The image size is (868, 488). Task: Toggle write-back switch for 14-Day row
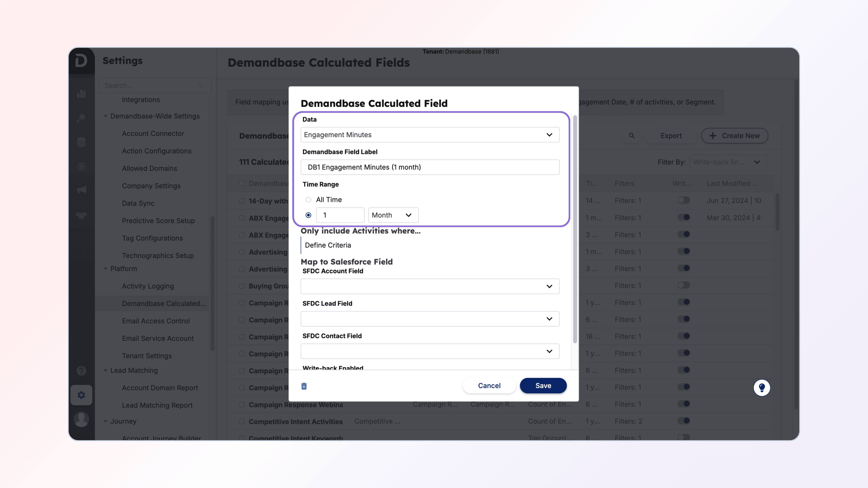click(684, 200)
